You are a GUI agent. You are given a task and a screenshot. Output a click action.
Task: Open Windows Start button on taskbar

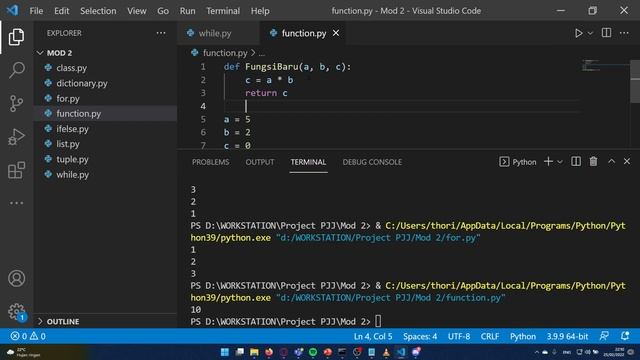point(224,352)
